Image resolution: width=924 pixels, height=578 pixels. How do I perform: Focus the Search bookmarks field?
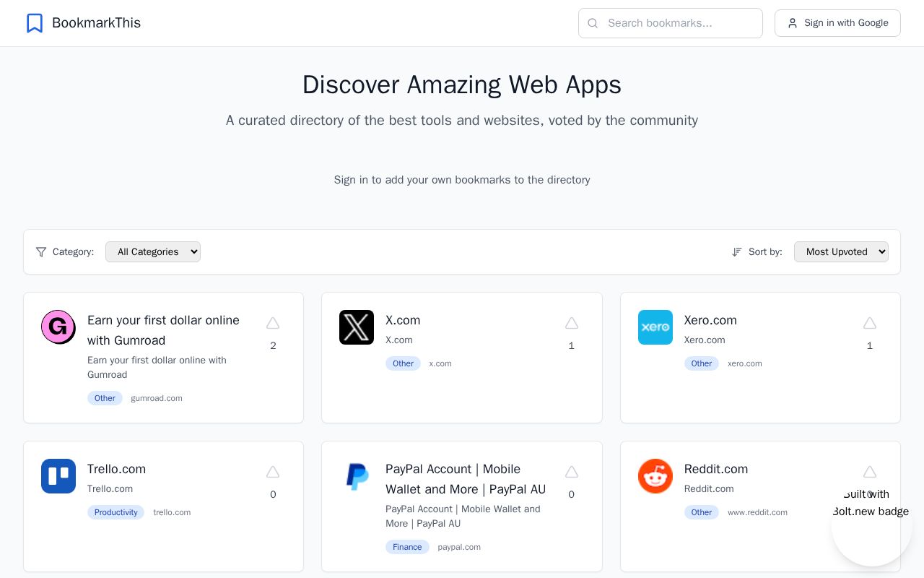[x=671, y=23]
